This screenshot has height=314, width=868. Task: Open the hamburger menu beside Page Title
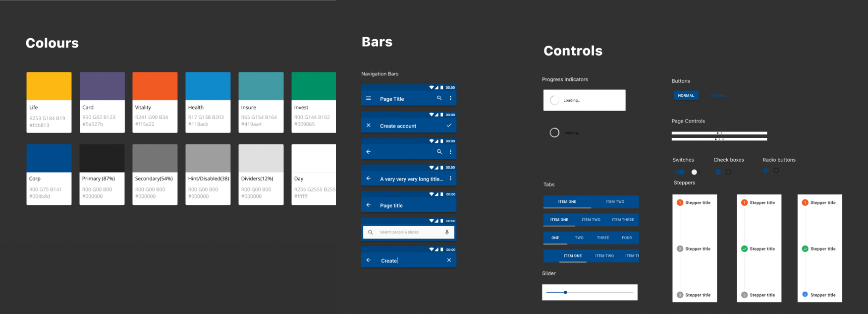click(x=369, y=98)
